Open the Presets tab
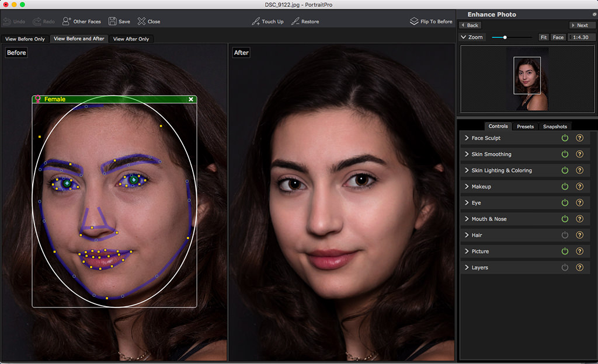The image size is (598, 364). point(525,127)
